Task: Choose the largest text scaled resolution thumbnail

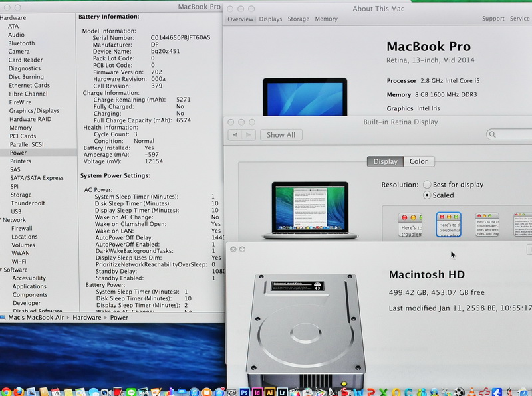Action: (x=410, y=225)
